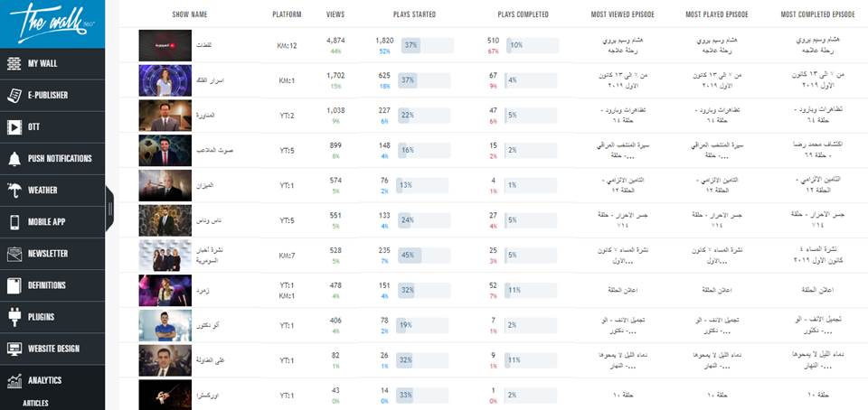Sort by the Show Name column header
Image resolution: width=868 pixels, height=410 pixels.
[189, 14]
